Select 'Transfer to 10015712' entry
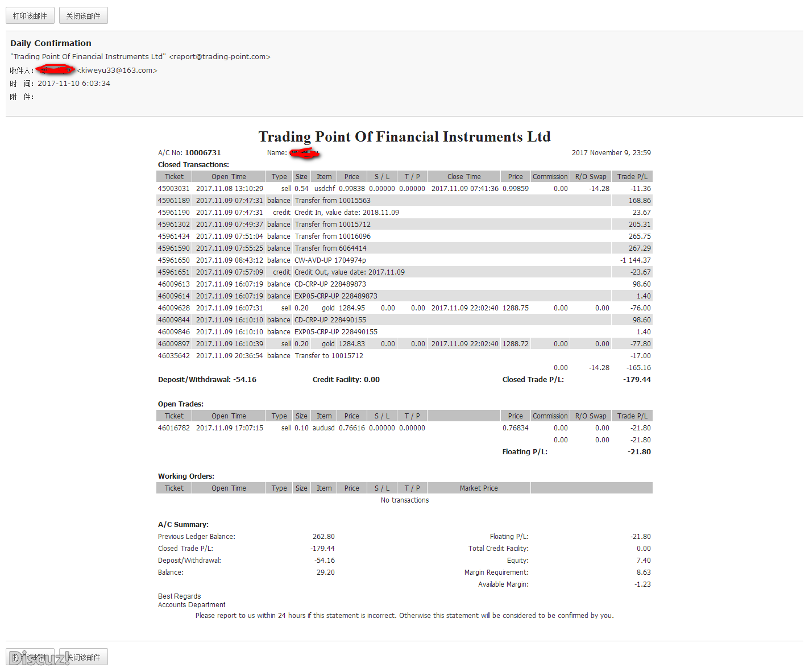 point(329,356)
